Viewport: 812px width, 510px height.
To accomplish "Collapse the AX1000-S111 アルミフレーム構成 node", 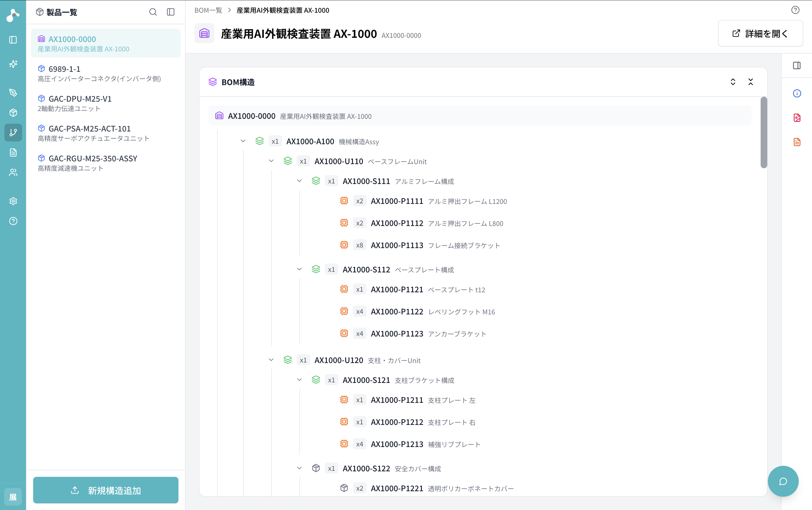I will 299,181.
